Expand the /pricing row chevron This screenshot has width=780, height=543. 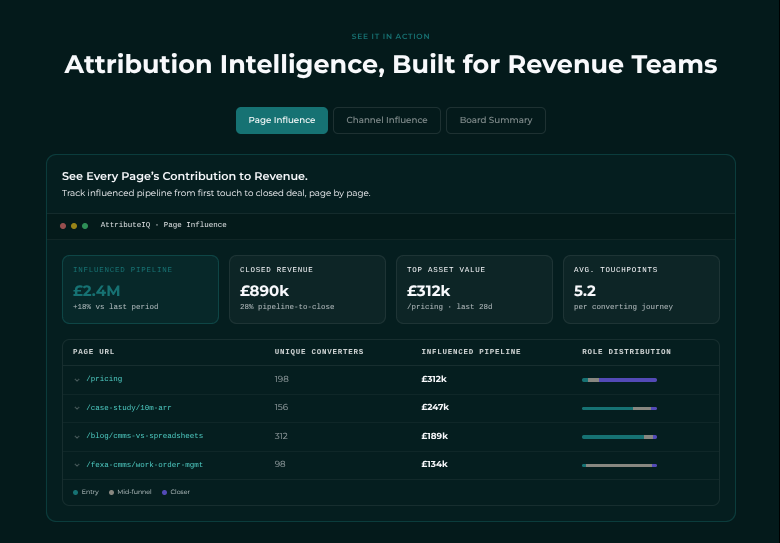pyautogui.click(x=77, y=380)
